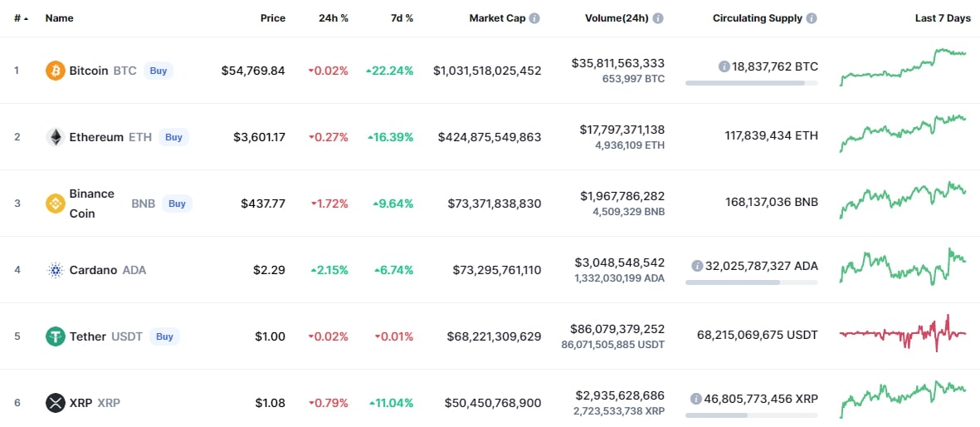980x427 pixels.
Task: Click Bitcoin volume $35,811,563,333
Action: pos(618,63)
